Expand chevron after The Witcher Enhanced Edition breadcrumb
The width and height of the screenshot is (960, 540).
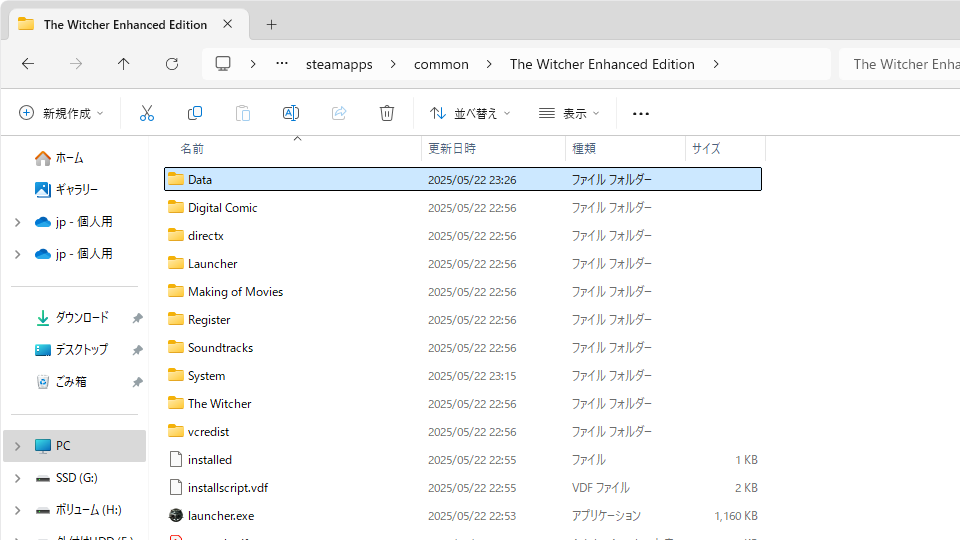tap(716, 64)
